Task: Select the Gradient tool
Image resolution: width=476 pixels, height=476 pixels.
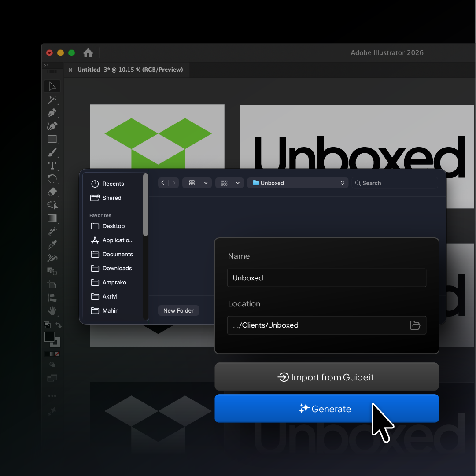Action: [x=52, y=218]
